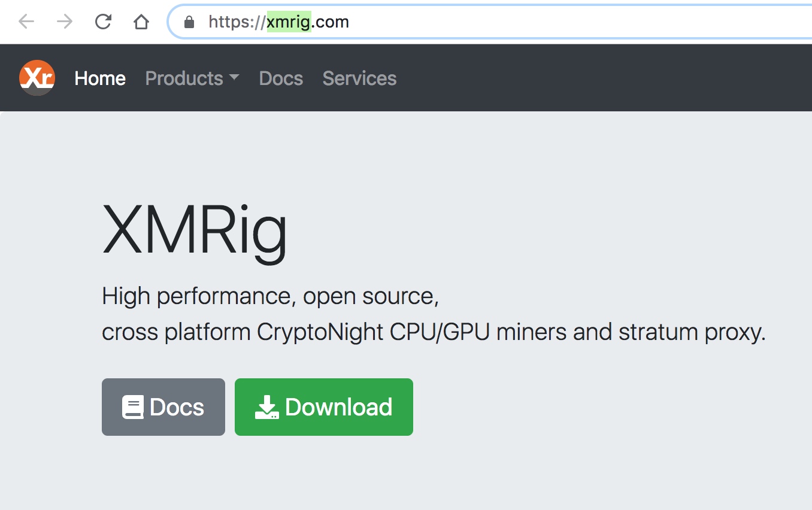Open the Docs item in navbar
Image resolution: width=812 pixels, height=510 pixels.
point(281,78)
